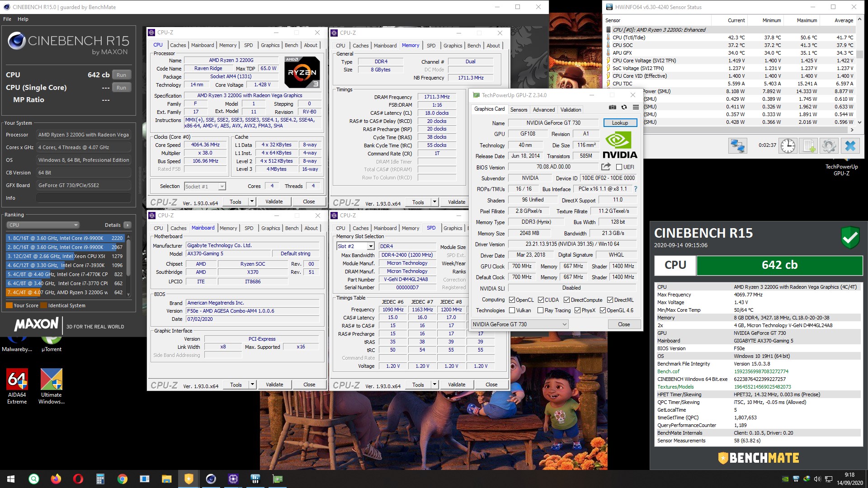Click the TechPowerUp GPU-Z desktop shortcut
Screen dimensions: 868x488
pyautogui.click(x=841, y=167)
